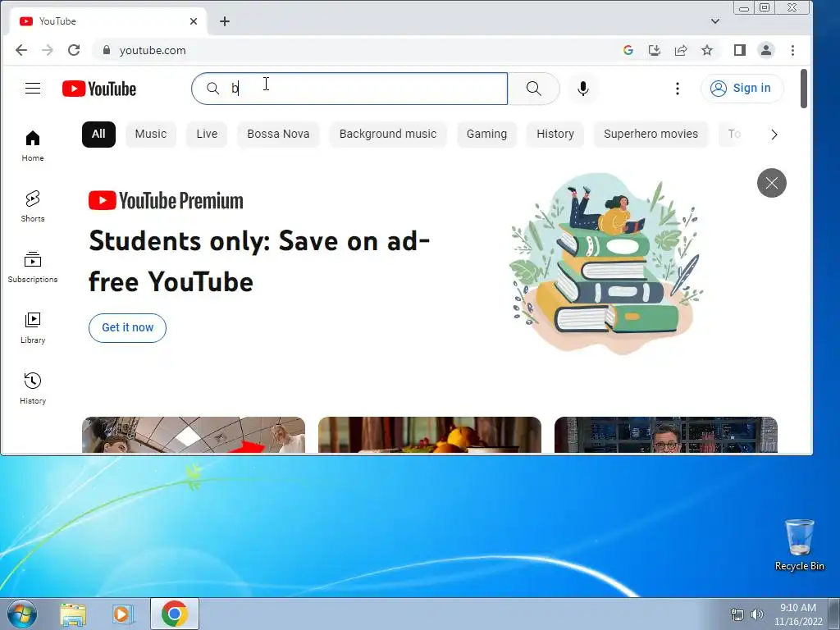Open the first video thumbnail
This screenshot has height=630, width=840.
pyautogui.click(x=194, y=435)
